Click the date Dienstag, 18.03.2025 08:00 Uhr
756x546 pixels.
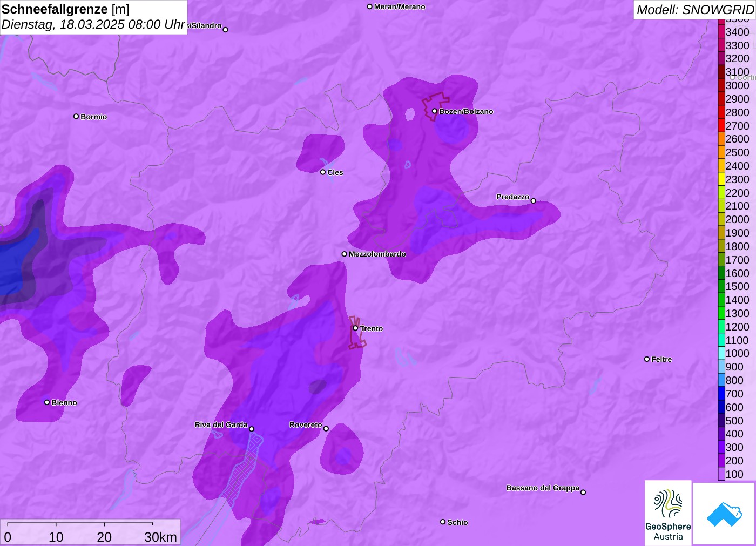click(x=93, y=24)
